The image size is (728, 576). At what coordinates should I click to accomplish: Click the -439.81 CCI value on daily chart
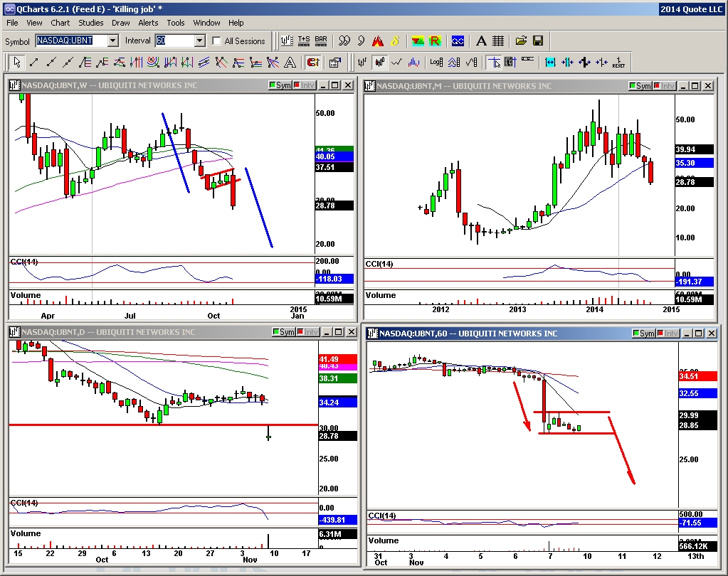[x=337, y=520]
